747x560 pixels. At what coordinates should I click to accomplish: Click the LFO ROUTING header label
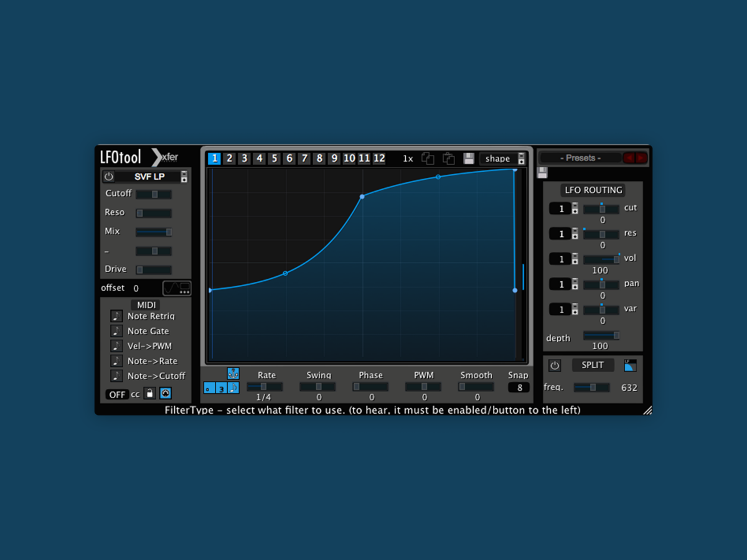(x=593, y=190)
